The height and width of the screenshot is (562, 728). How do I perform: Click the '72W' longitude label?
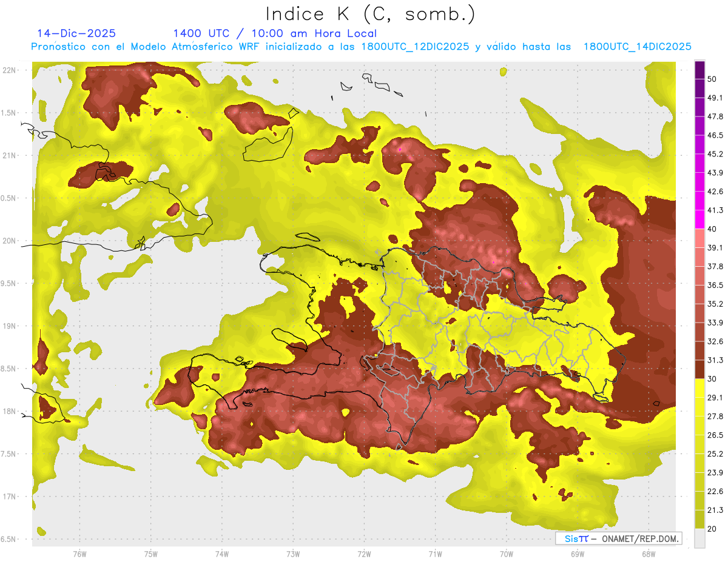[x=364, y=554]
